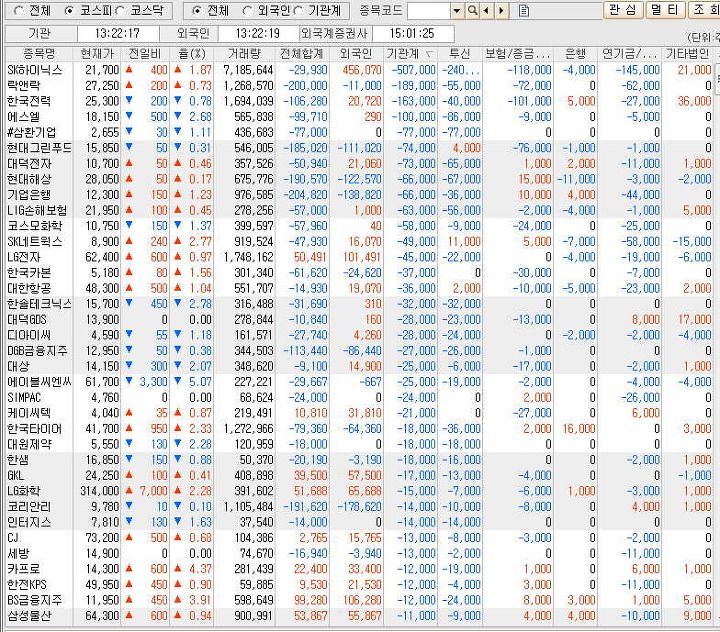Select SIMPAC stock row
The width and height of the screenshot is (720, 632).
click(359, 398)
